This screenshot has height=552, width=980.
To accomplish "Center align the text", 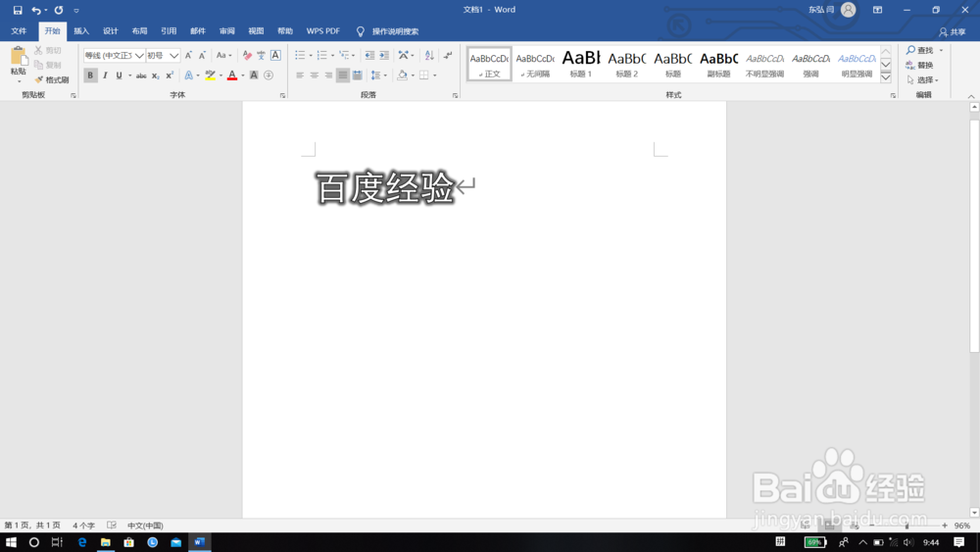I will point(315,75).
